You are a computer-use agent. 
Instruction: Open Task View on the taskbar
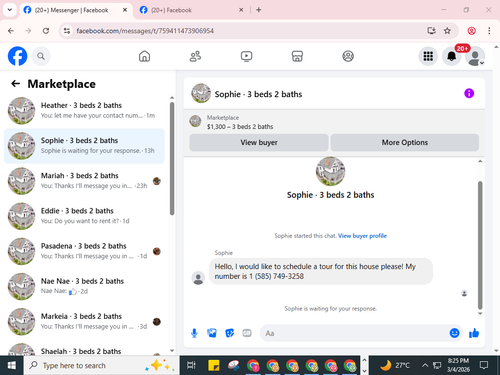coord(191,365)
